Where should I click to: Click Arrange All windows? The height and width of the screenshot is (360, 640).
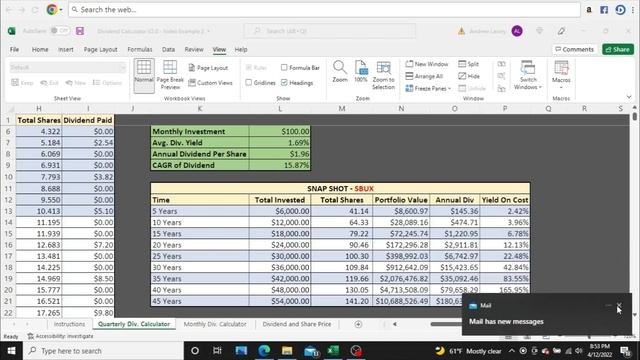tap(424, 76)
